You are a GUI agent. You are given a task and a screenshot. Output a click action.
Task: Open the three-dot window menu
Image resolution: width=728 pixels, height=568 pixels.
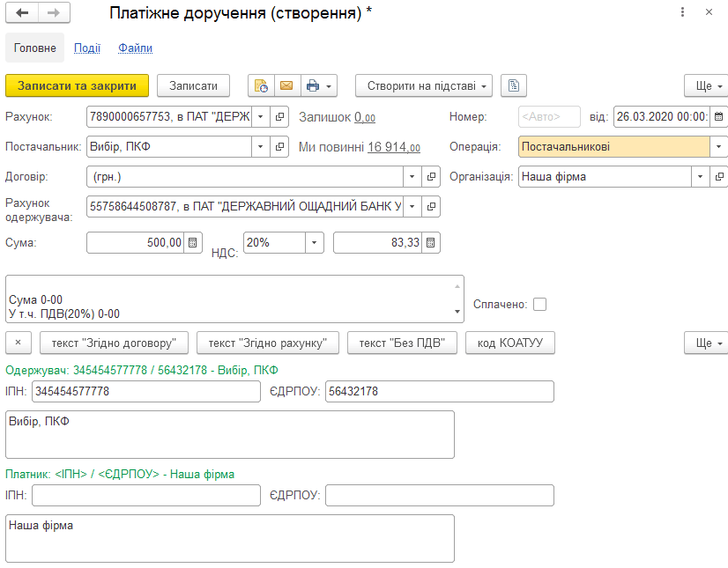point(682,12)
